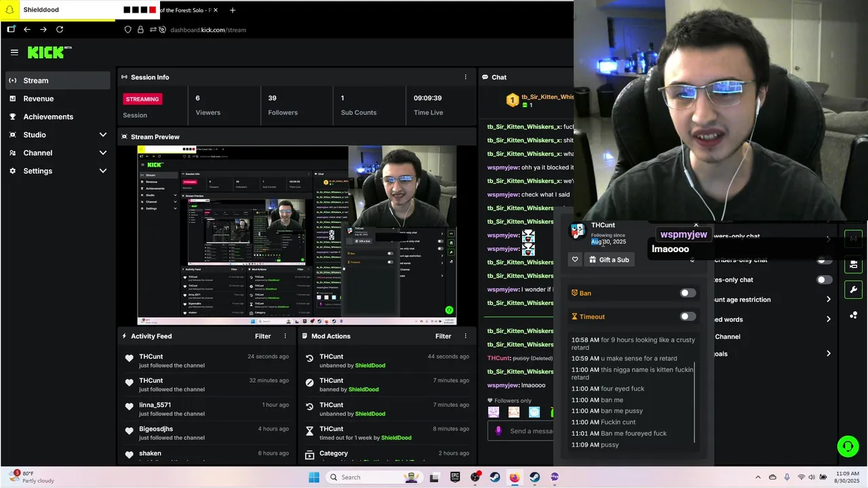
Task: Switch to the 'of the Forest: Solo' tab
Action: 189,10
